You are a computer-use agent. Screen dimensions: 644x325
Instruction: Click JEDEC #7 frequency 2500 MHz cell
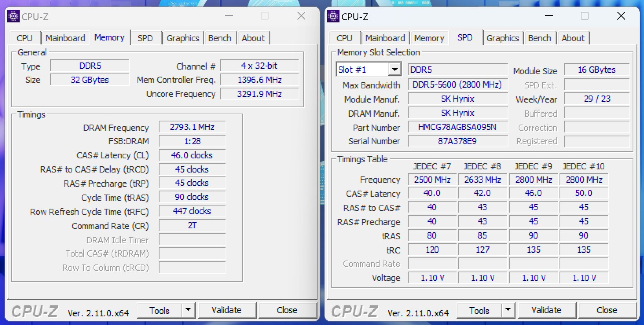click(x=432, y=180)
